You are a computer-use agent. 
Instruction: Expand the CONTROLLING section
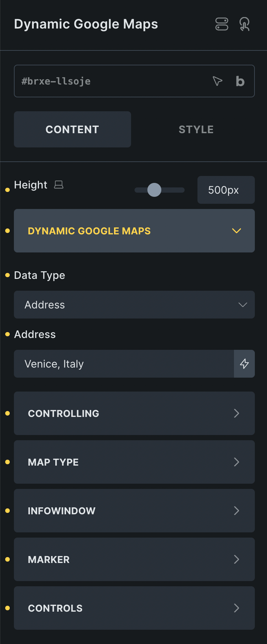(134, 413)
